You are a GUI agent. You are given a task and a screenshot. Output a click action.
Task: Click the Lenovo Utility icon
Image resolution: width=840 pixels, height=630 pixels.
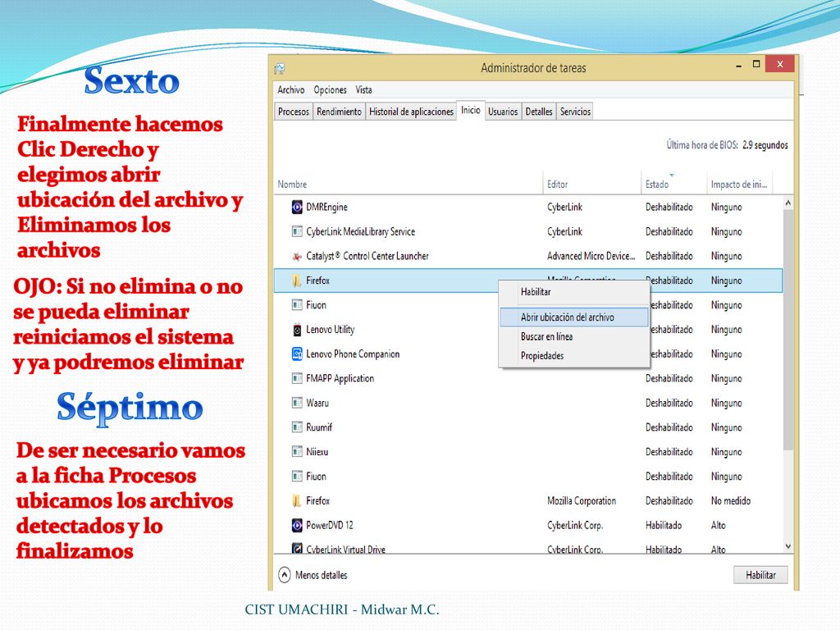click(x=297, y=330)
